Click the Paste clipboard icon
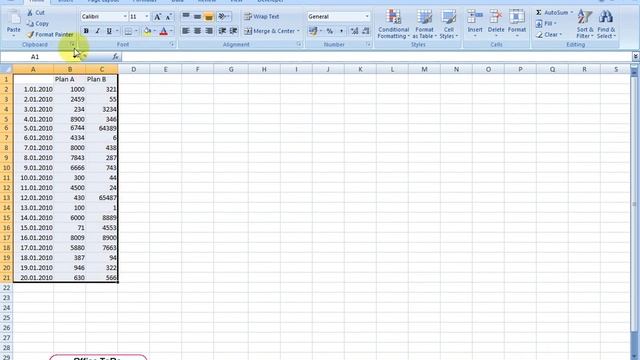The width and height of the screenshot is (640, 360). 13,17
